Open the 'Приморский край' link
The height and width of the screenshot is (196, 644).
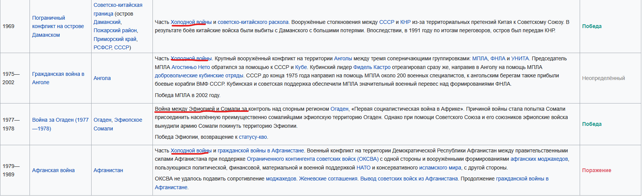click(115, 39)
